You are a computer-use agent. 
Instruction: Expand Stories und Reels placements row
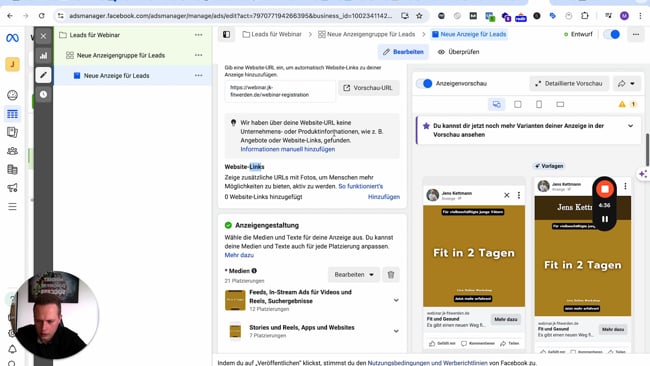[x=396, y=331]
